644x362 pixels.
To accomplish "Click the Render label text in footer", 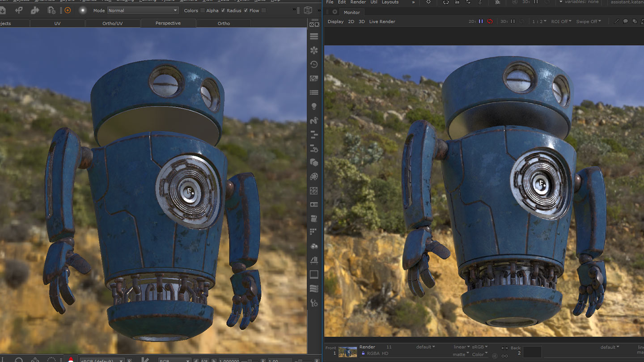I will coord(367,347).
